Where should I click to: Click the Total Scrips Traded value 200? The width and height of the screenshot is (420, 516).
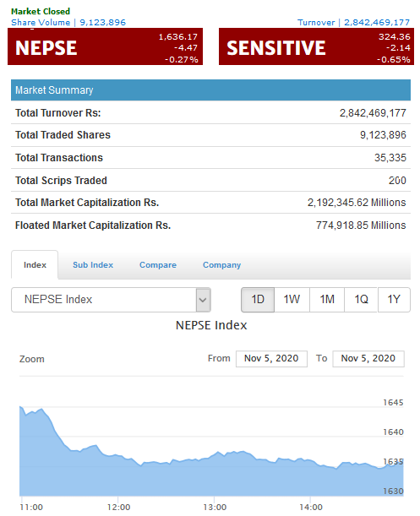397,181
